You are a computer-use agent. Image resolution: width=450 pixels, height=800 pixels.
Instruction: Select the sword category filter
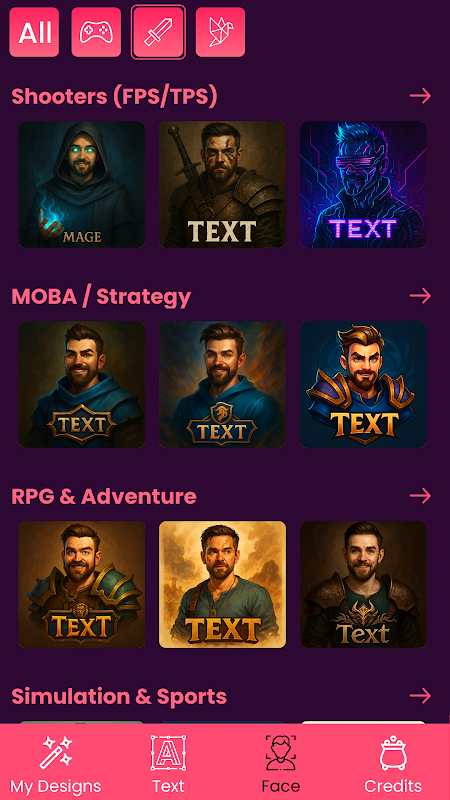coord(158,32)
